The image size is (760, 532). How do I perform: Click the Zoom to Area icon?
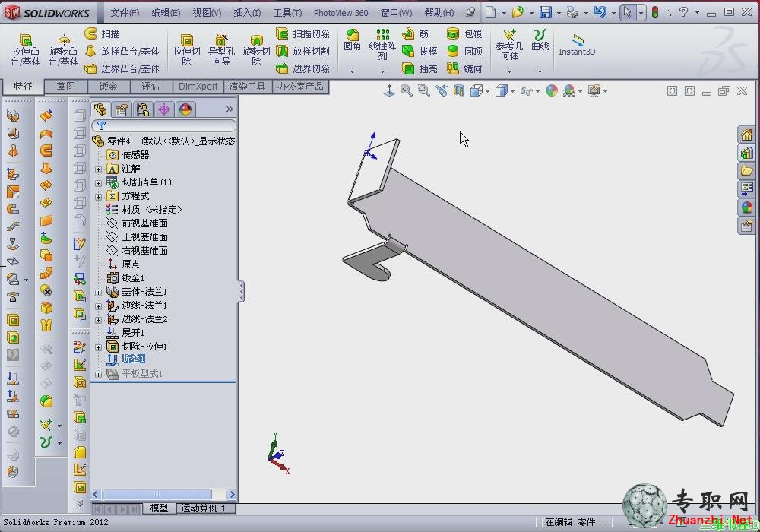[x=423, y=90]
